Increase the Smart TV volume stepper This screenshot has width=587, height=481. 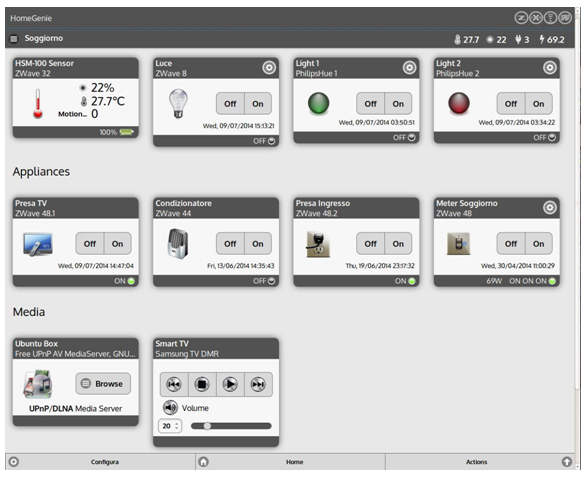point(177,424)
